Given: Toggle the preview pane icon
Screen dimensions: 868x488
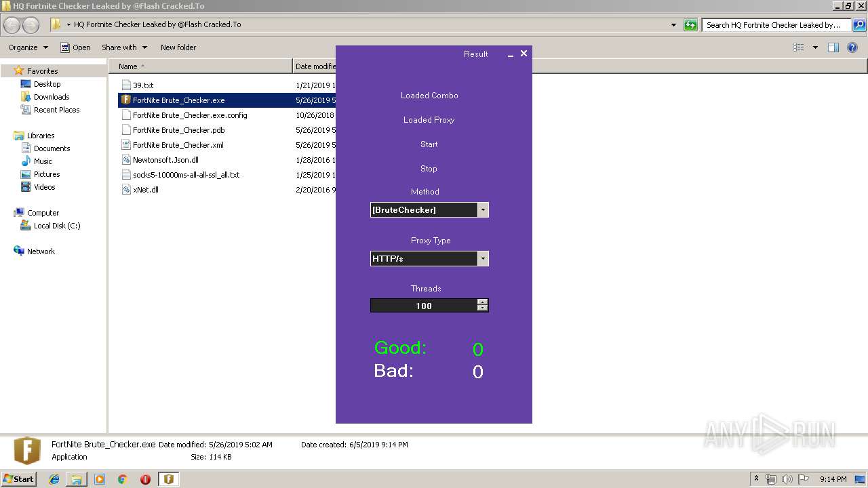Looking at the screenshot, I should click(x=833, y=47).
